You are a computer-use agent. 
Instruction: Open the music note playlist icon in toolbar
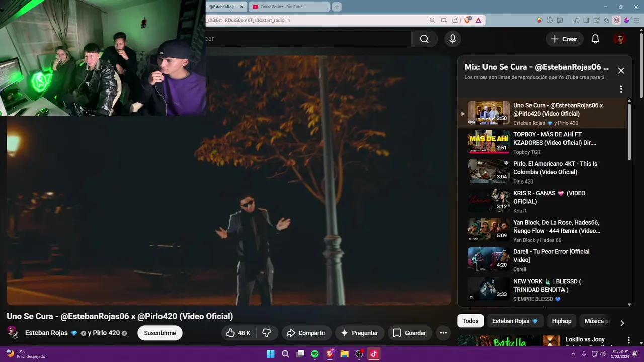coord(577,20)
